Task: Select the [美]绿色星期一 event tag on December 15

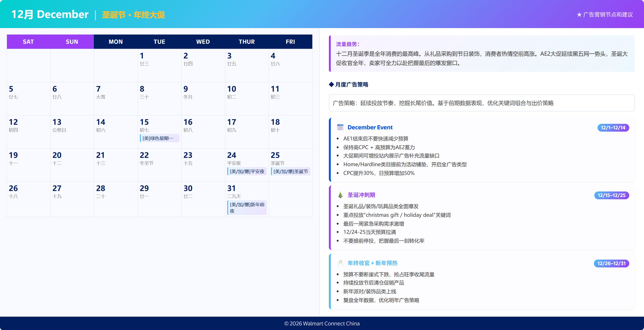Action: click(159, 138)
